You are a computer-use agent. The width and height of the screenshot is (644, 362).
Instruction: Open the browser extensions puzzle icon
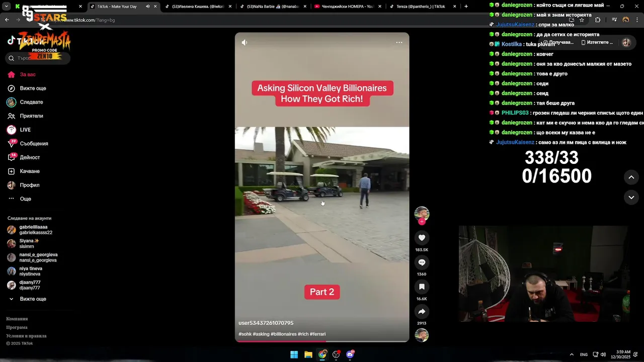[x=598, y=20]
